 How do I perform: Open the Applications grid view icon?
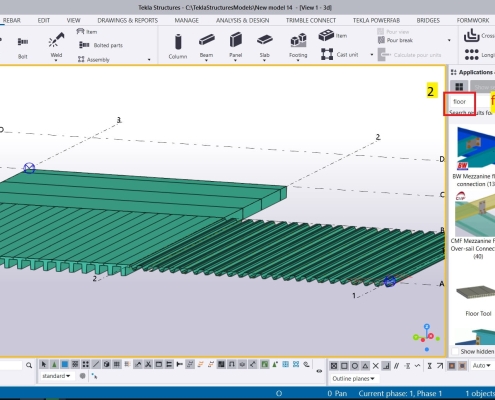coord(459,87)
